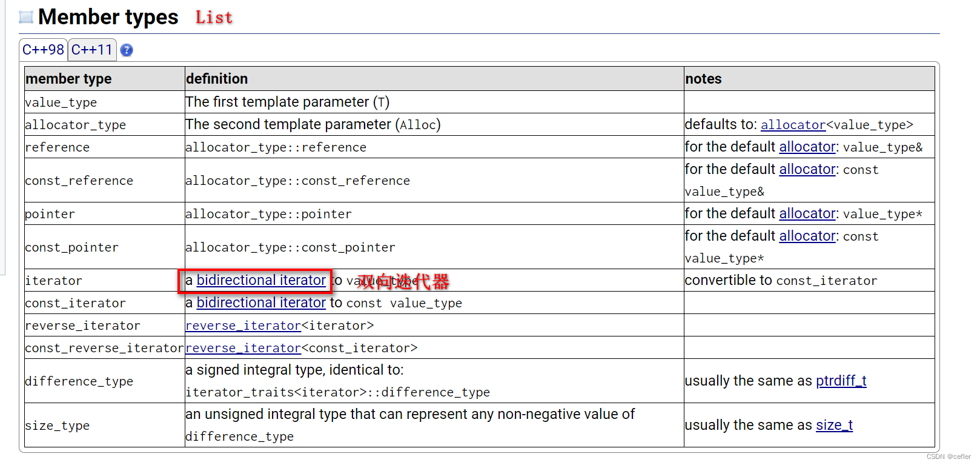
Task: Click the Member types section icon
Action: (x=26, y=17)
